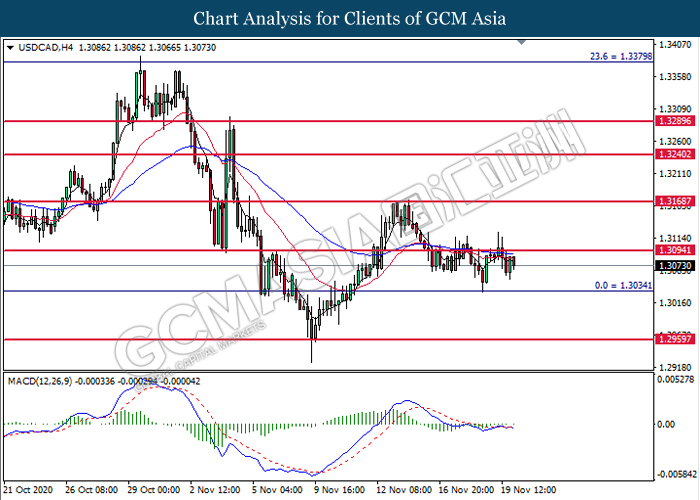Click the 29 Oct 00:00 time label
700x500 pixels.
pyautogui.click(x=154, y=490)
